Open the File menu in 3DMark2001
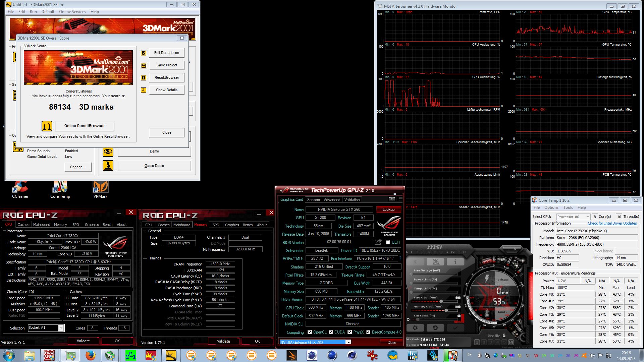 pyautogui.click(x=11, y=12)
